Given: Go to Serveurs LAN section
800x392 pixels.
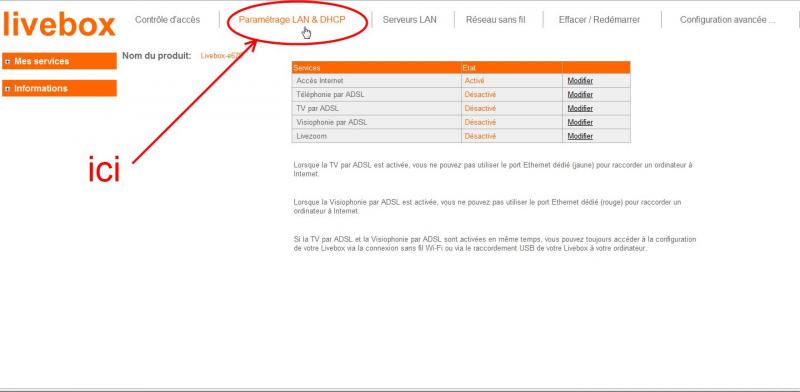Looking at the screenshot, I should (x=410, y=20).
